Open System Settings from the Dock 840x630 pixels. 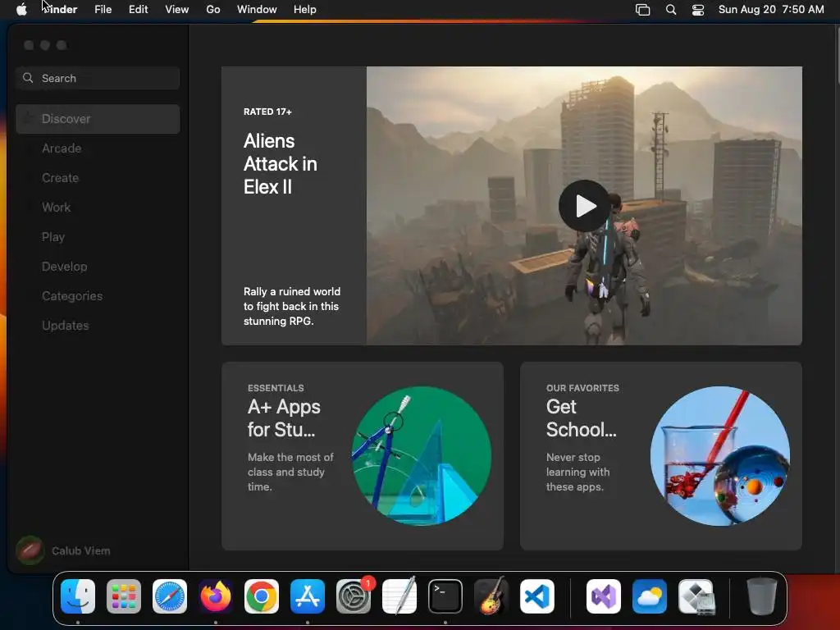coord(354,596)
